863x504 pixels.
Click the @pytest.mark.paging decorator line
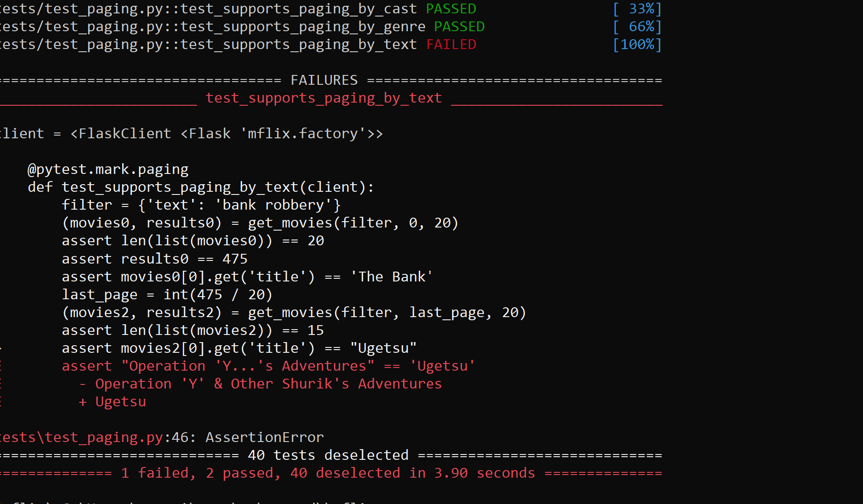pos(108,169)
